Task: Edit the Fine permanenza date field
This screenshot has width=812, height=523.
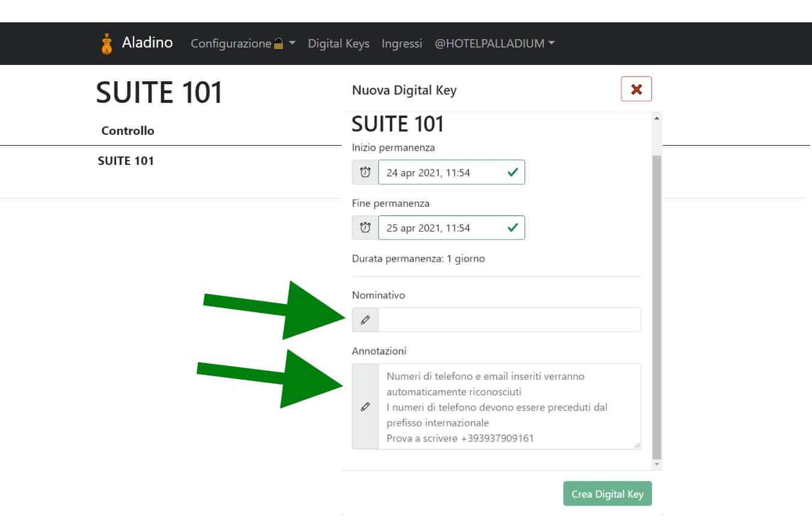Action: coord(451,227)
